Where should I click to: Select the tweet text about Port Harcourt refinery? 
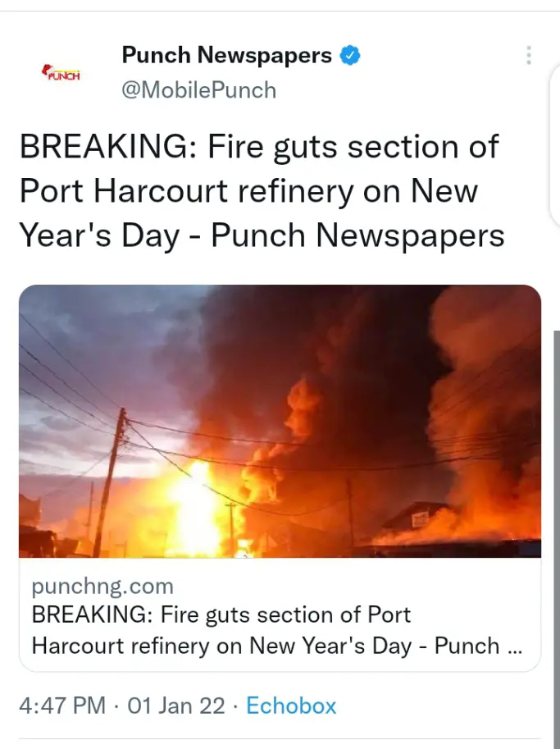[x=262, y=190]
